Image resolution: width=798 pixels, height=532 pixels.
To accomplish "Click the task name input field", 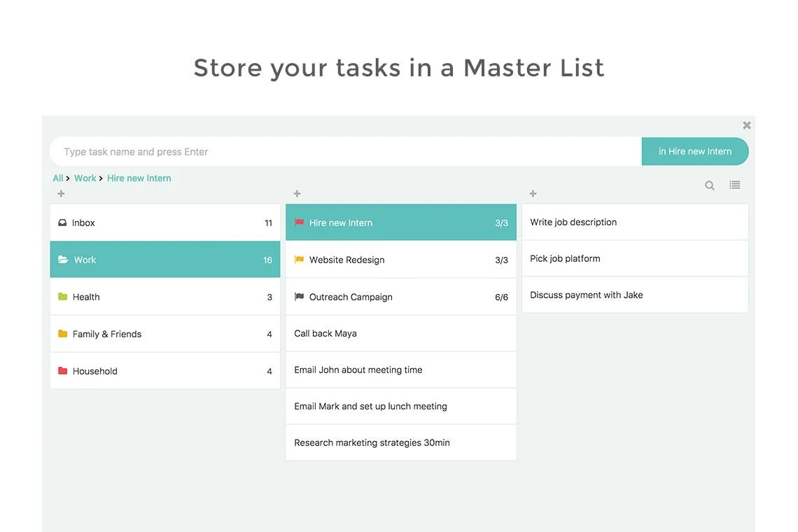I will click(346, 151).
